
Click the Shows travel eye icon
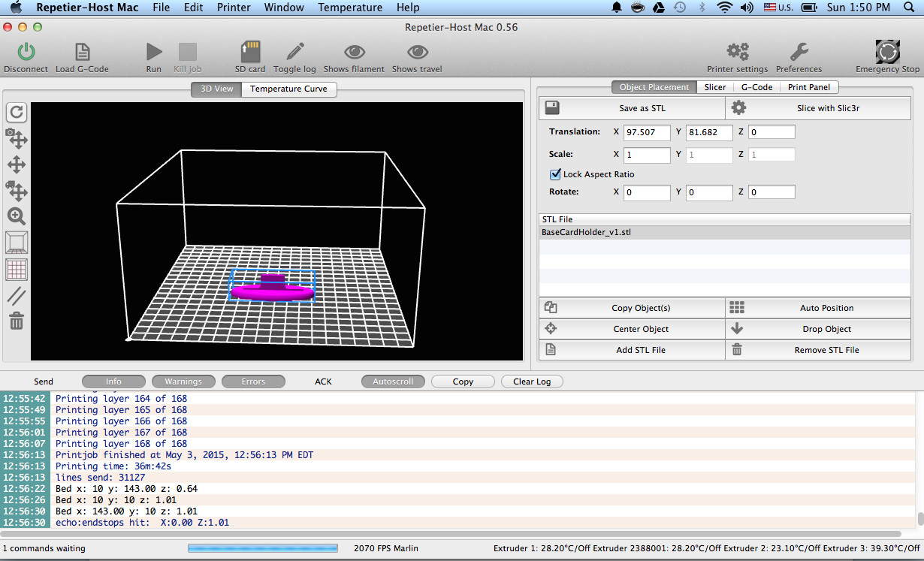pyautogui.click(x=417, y=52)
